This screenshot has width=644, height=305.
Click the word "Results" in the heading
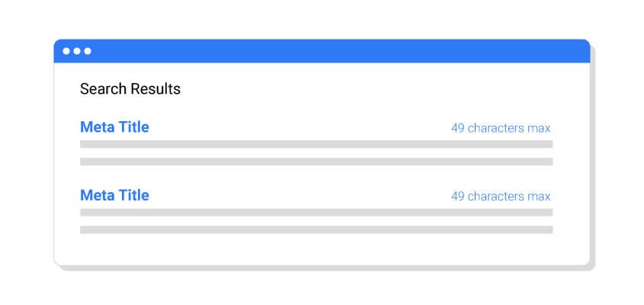pos(155,89)
